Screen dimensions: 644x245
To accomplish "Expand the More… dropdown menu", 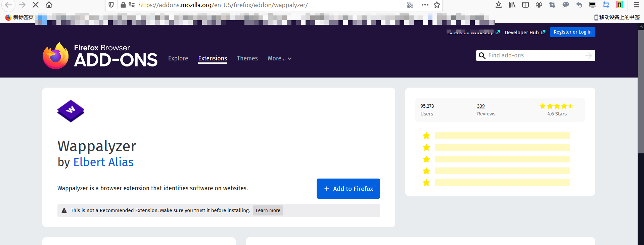I will 279,58.
